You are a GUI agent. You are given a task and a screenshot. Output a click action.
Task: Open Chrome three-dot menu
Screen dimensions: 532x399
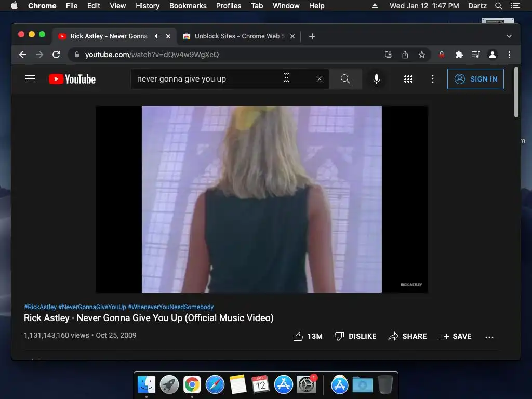pyautogui.click(x=509, y=55)
